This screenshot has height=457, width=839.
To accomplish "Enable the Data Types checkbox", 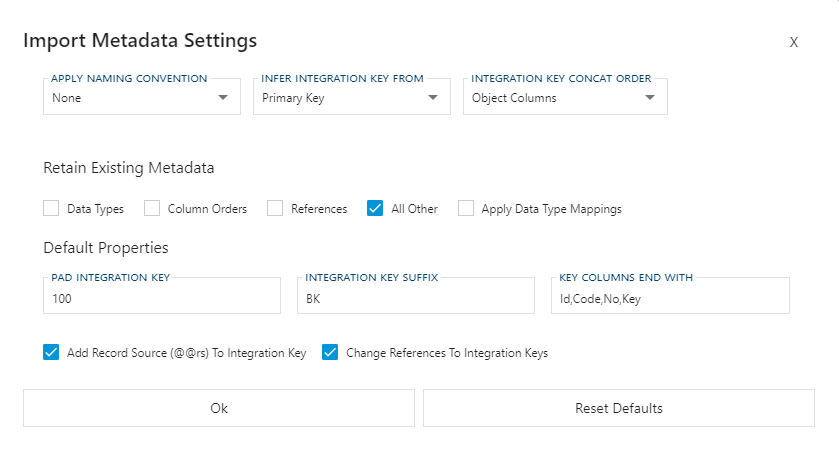I will coord(51,209).
